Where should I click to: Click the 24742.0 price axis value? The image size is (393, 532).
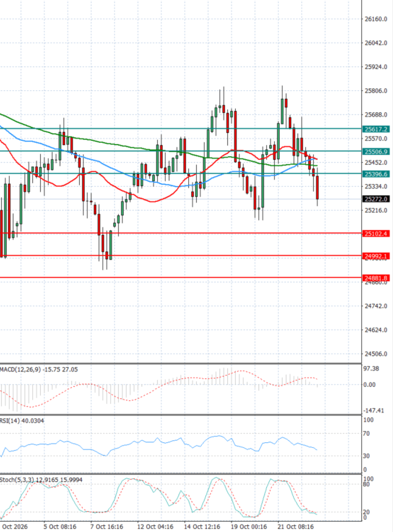(x=376, y=306)
